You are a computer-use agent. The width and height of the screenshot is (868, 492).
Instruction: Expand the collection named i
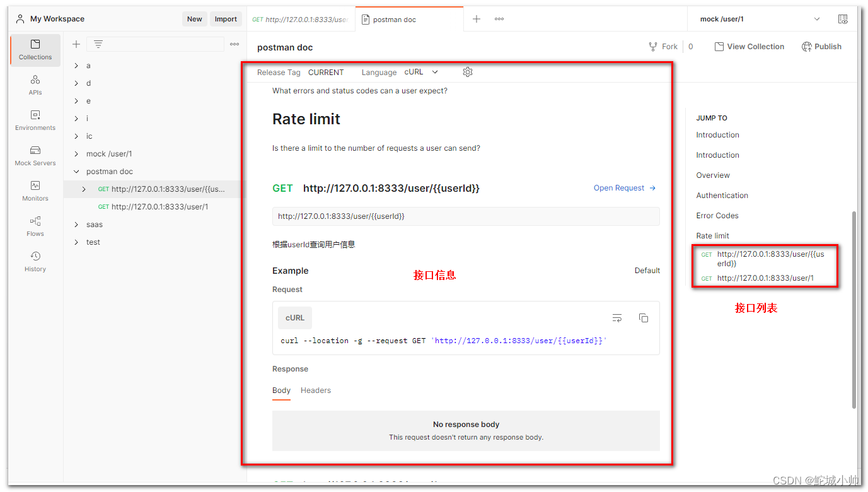tap(76, 119)
